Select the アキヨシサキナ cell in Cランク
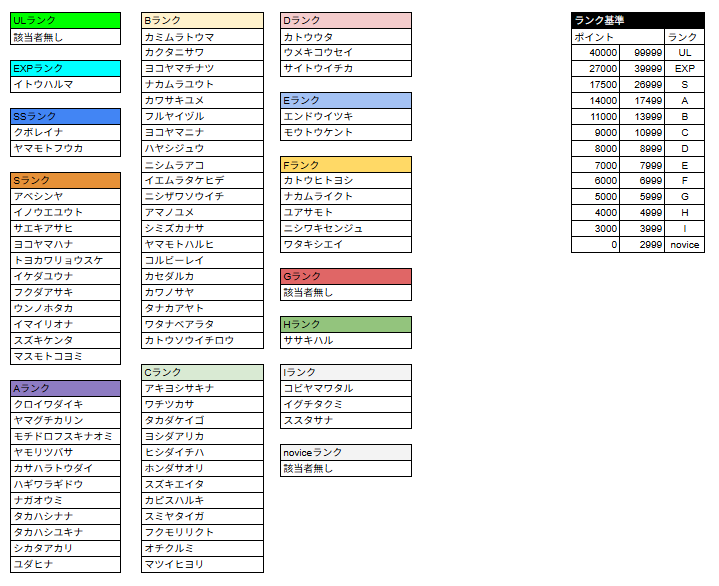Viewport: 719px width, 586px height. [x=203, y=388]
